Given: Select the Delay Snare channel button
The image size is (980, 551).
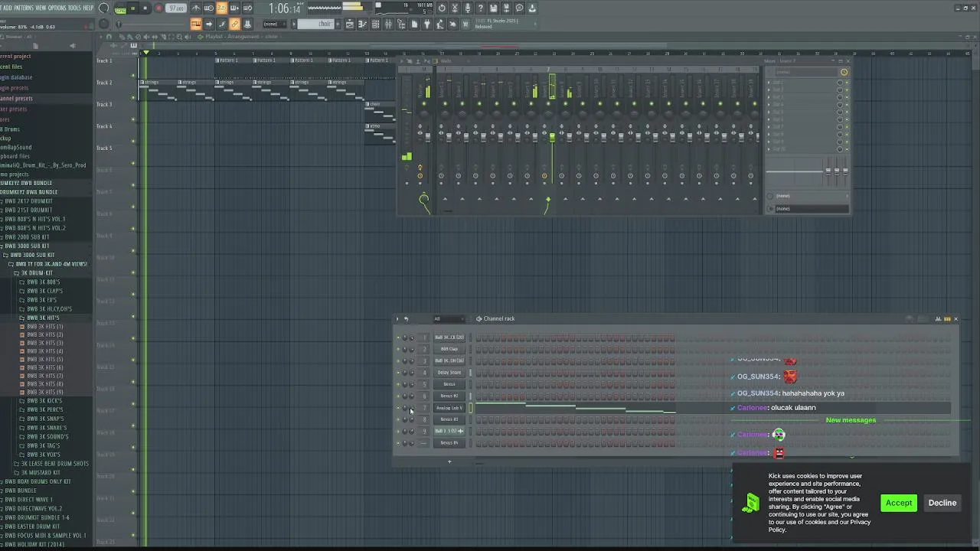Looking at the screenshot, I should point(449,373).
